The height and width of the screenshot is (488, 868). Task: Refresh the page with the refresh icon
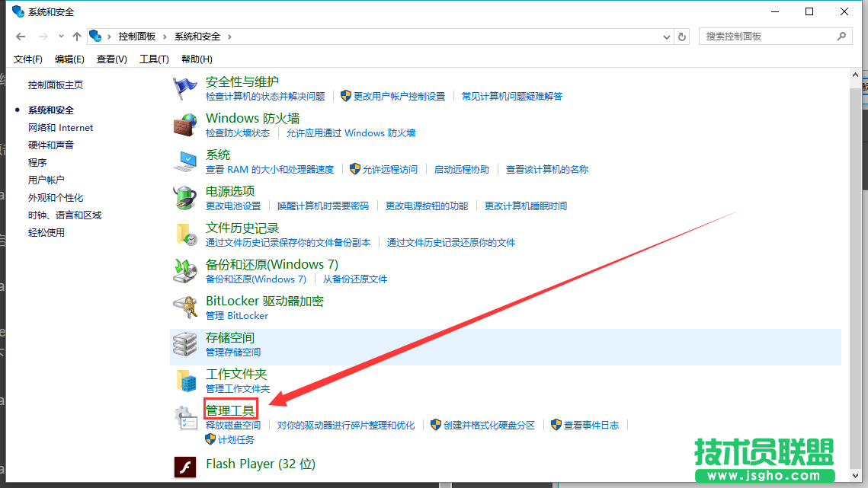point(681,36)
